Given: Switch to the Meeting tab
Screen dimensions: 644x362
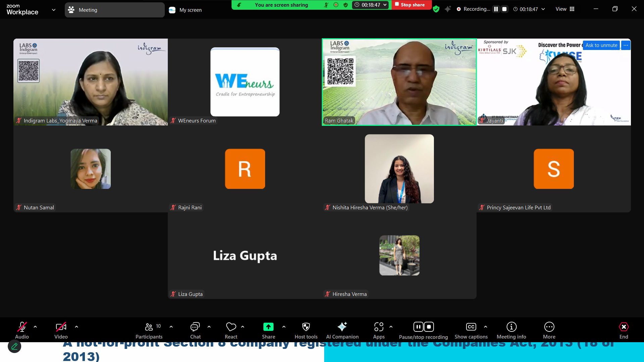Looking at the screenshot, I should (x=114, y=10).
